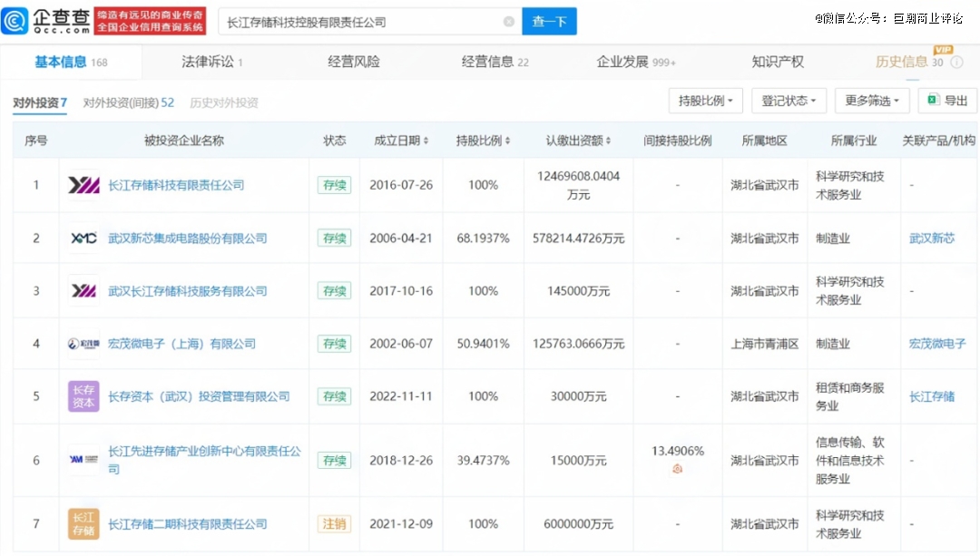This screenshot has height=556, width=980.
Task: Clear the search box with the X icon
Action: [509, 22]
